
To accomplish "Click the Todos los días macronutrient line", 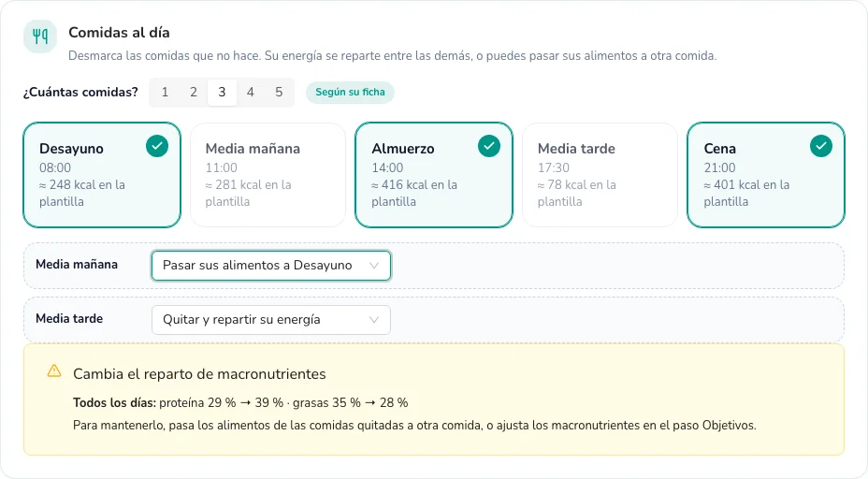I will pyautogui.click(x=240, y=402).
